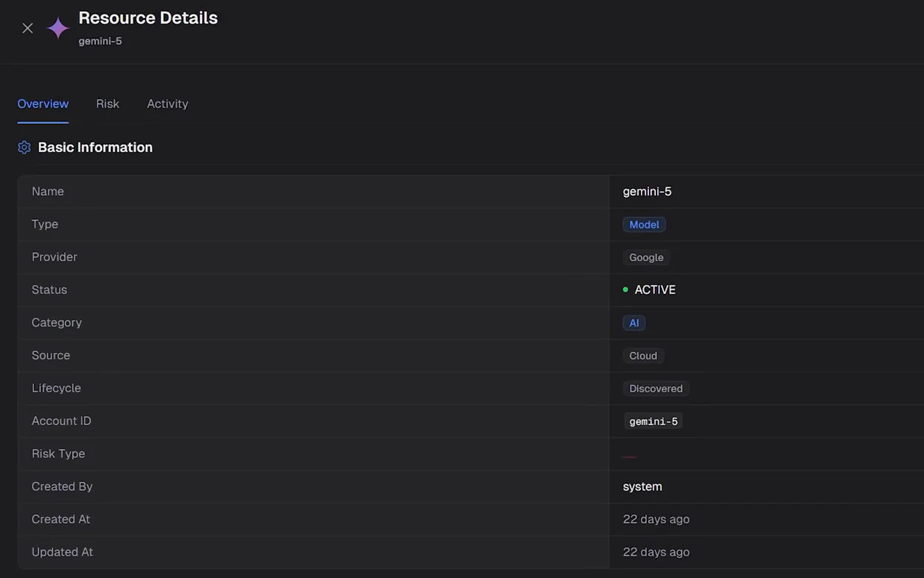Screen dimensions: 924x578
Task: Click the Google provider badge
Action: (x=646, y=257)
